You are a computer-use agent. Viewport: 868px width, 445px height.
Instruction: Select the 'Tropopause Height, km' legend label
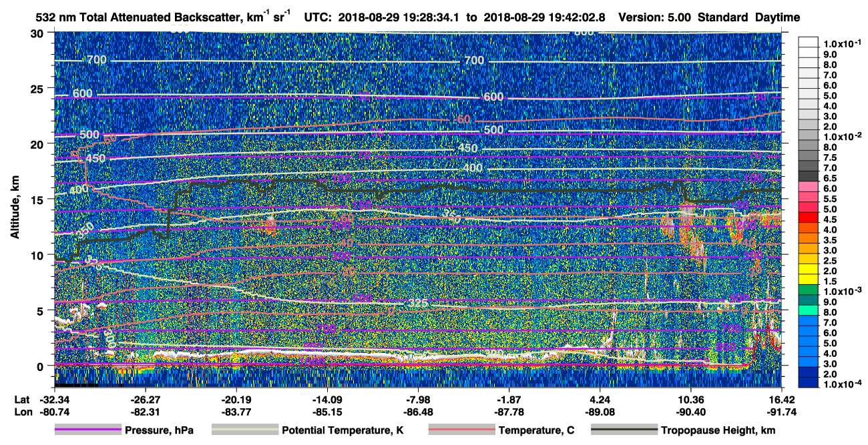[x=718, y=430]
